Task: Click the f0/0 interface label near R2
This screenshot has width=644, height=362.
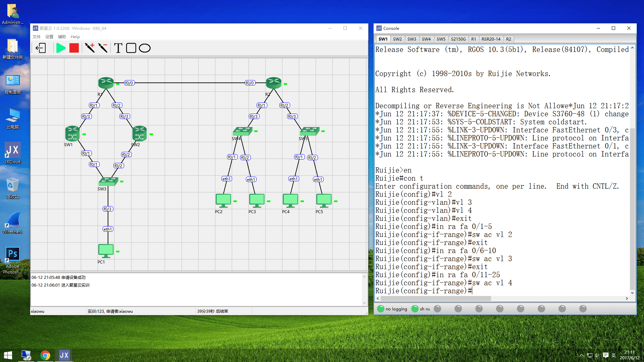Action: (x=250, y=83)
